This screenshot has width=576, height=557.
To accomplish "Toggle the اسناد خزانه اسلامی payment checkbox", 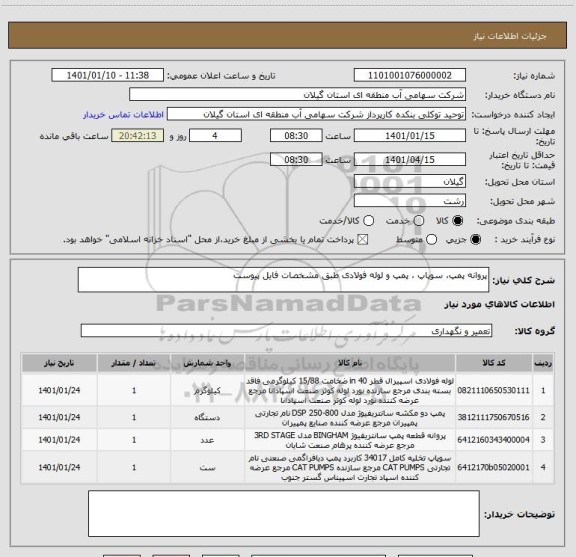I will [x=363, y=240].
